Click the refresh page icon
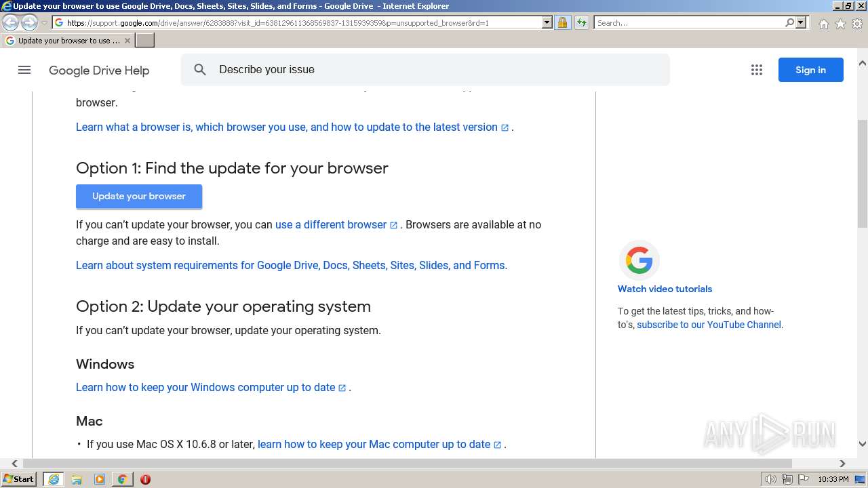Screen dimensions: 868x488 [582, 22]
